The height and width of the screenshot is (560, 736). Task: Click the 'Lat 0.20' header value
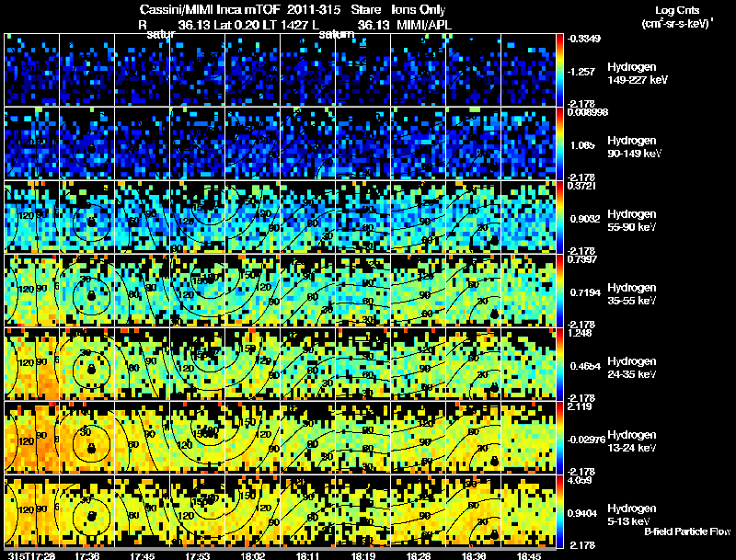[237, 25]
